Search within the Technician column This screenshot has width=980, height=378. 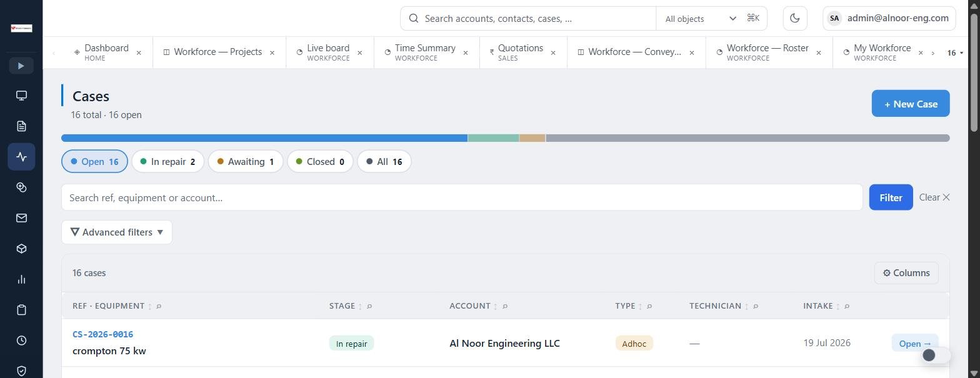point(756,306)
